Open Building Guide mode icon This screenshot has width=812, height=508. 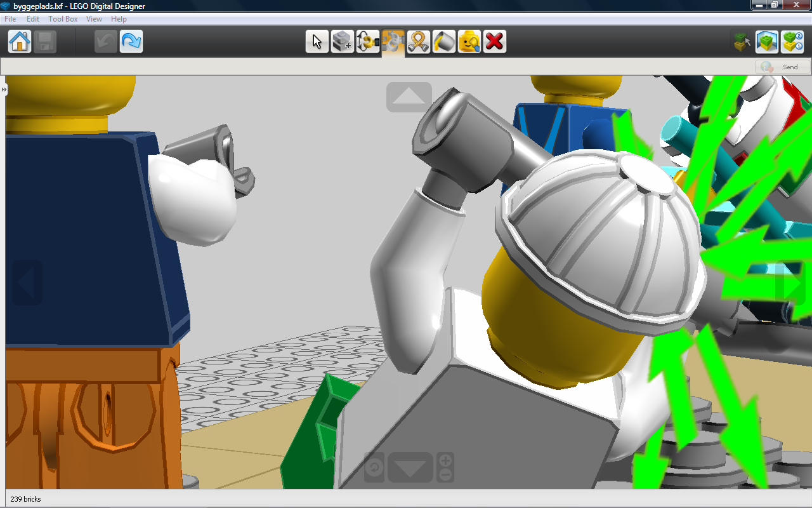pos(792,42)
